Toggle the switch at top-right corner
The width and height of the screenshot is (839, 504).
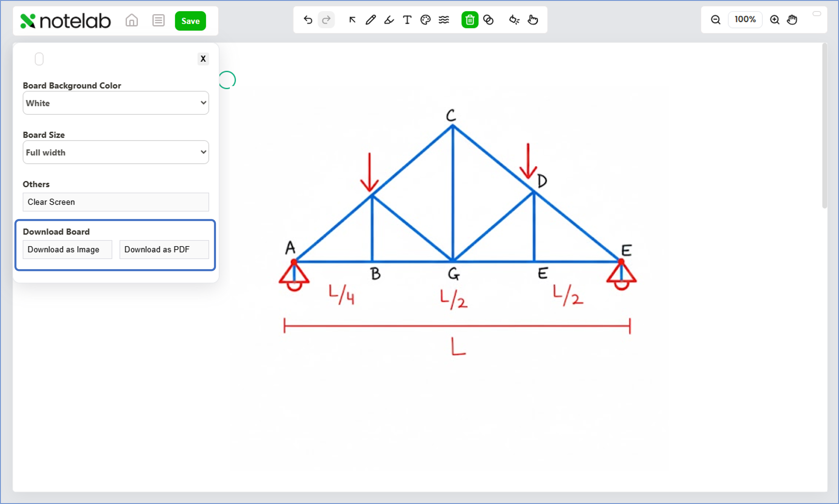coord(817,14)
